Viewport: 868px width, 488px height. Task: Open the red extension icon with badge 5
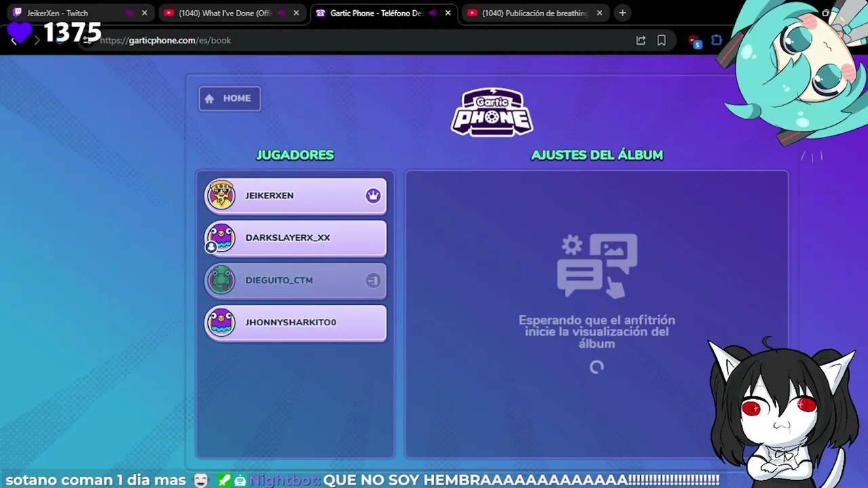(695, 41)
